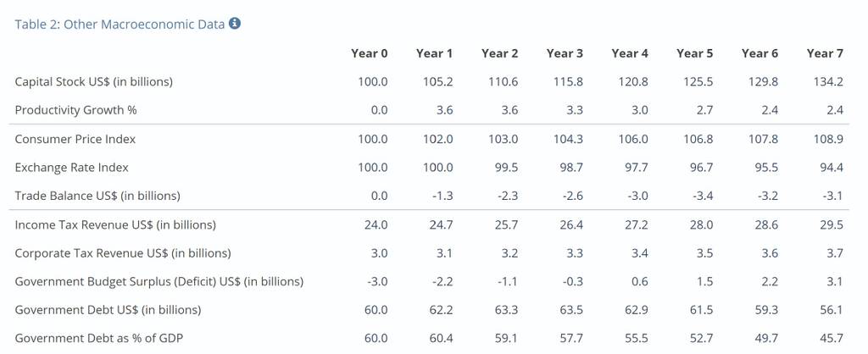Click the Capital Stock US$ row label

click(93, 82)
